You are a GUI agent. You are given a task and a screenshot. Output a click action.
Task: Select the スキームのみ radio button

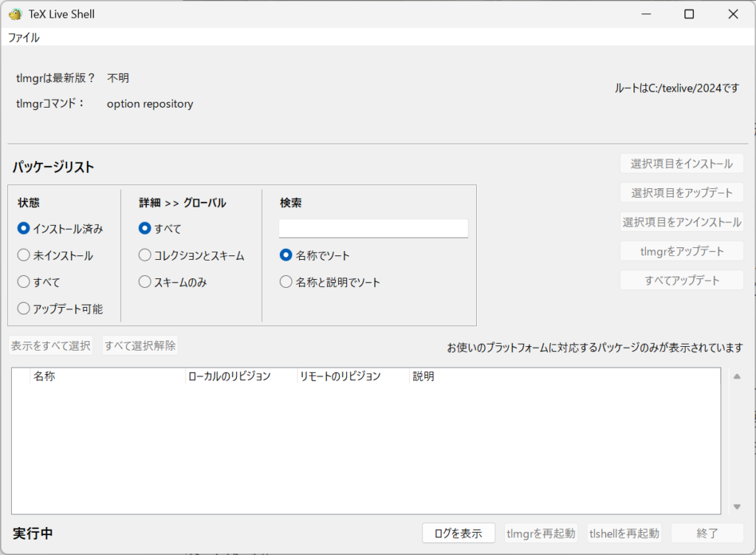pos(145,282)
